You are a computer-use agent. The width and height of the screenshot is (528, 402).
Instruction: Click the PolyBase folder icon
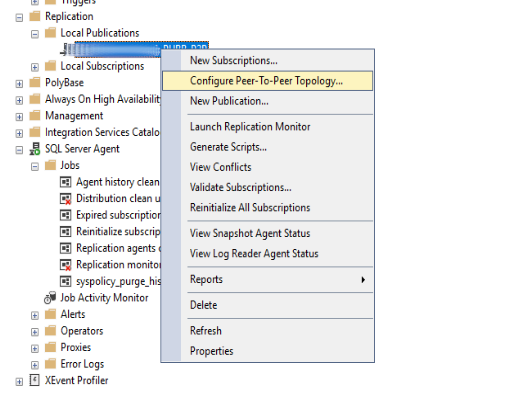point(35,82)
